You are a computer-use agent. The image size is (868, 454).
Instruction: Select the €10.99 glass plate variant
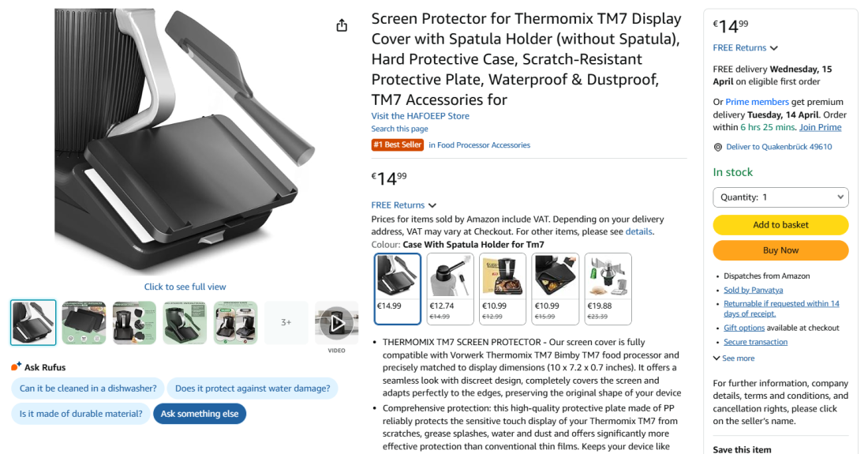(x=503, y=288)
